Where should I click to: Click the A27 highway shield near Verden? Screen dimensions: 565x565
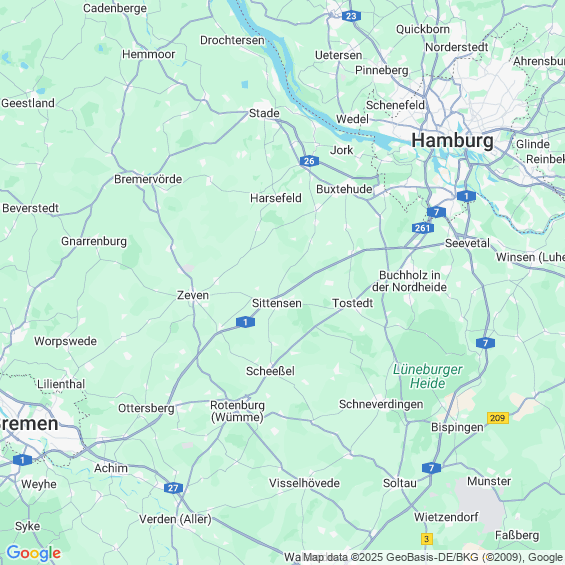coord(173,488)
